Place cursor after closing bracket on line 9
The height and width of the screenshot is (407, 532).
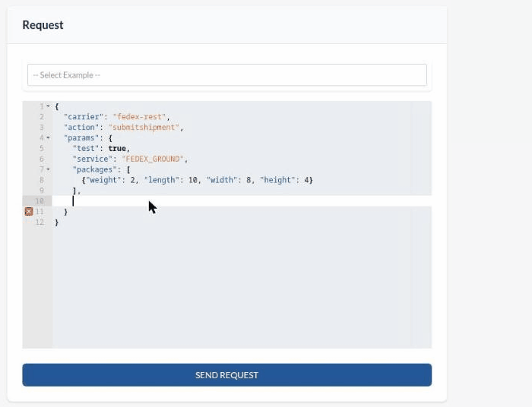tap(77, 191)
